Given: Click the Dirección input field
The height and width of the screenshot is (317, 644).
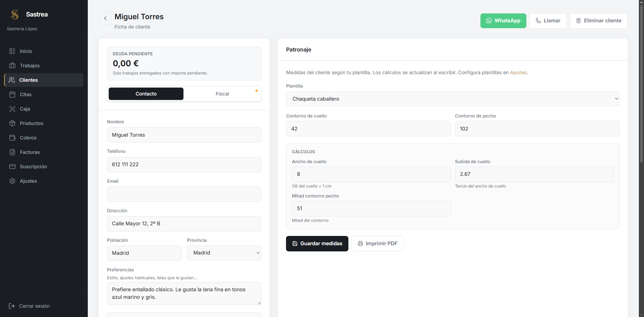Looking at the screenshot, I should (x=184, y=224).
